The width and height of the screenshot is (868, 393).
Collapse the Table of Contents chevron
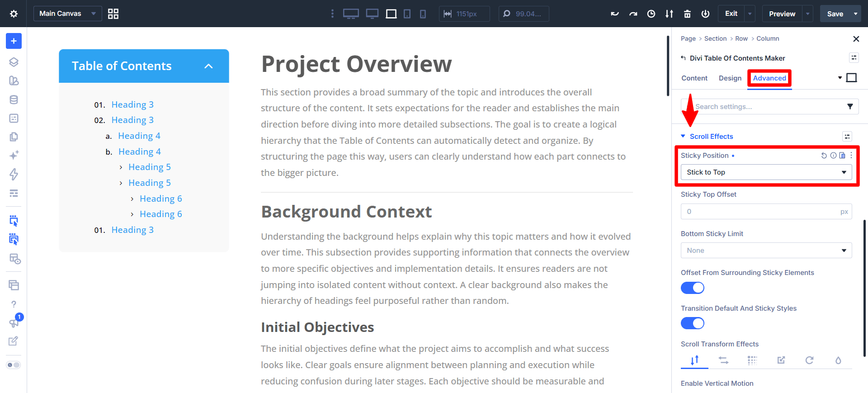pos(208,66)
